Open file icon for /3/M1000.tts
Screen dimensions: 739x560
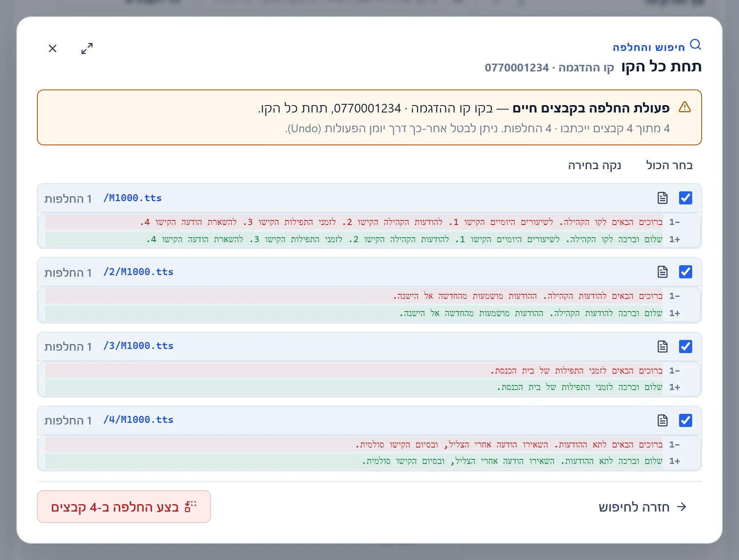tap(663, 347)
